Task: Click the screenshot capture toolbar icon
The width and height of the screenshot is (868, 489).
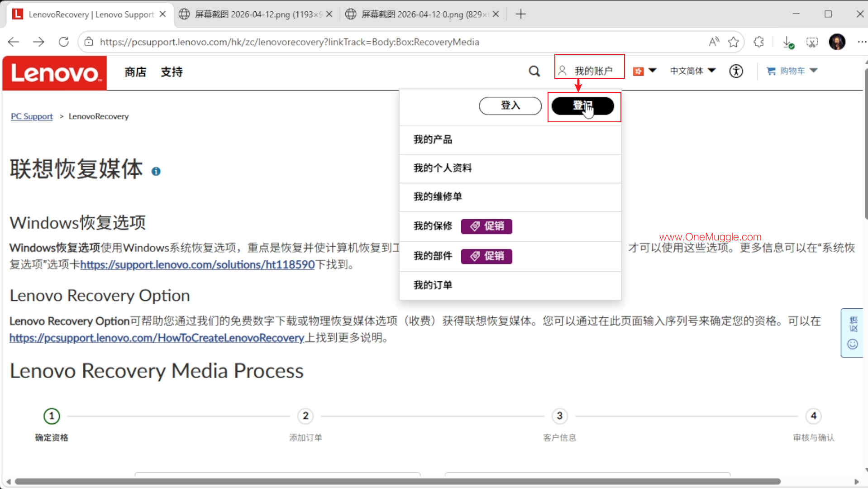Action: point(812,42)
